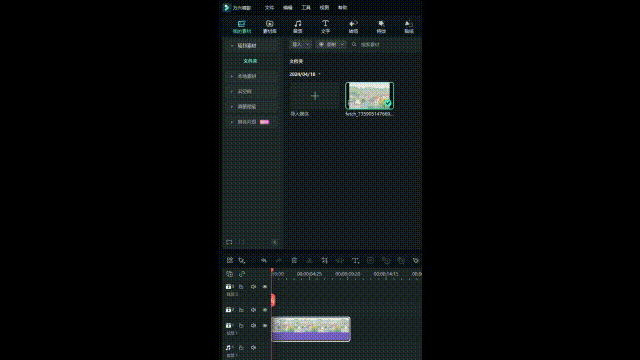The image size is (640, 360).
Task: Click the search magnifier icon
Action: [x=354, y=44]
